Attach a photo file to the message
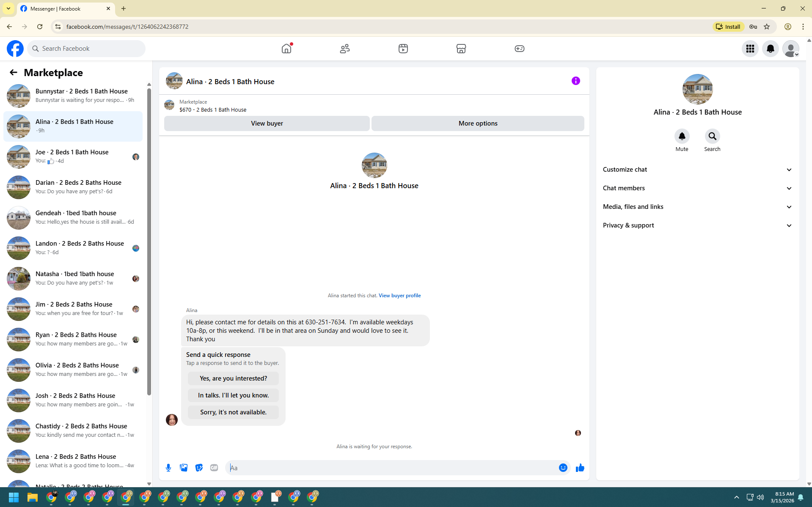Screen dimensions: 812x507 [184, 468]
